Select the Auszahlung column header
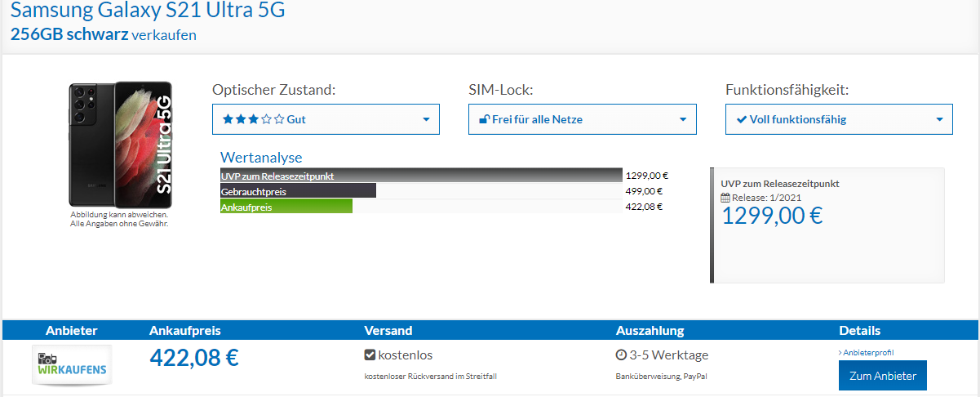 tap(650, 331)
